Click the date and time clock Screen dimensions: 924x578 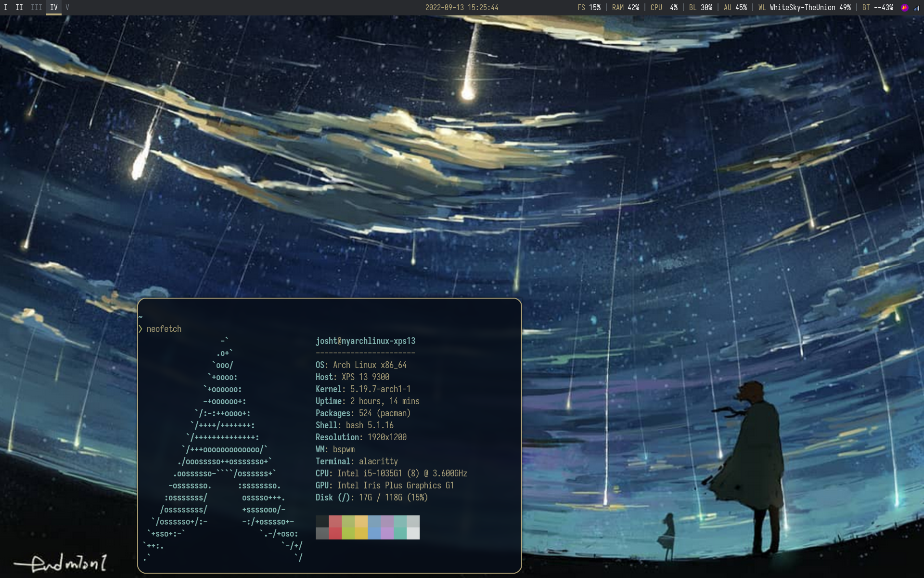click(462, 8)
